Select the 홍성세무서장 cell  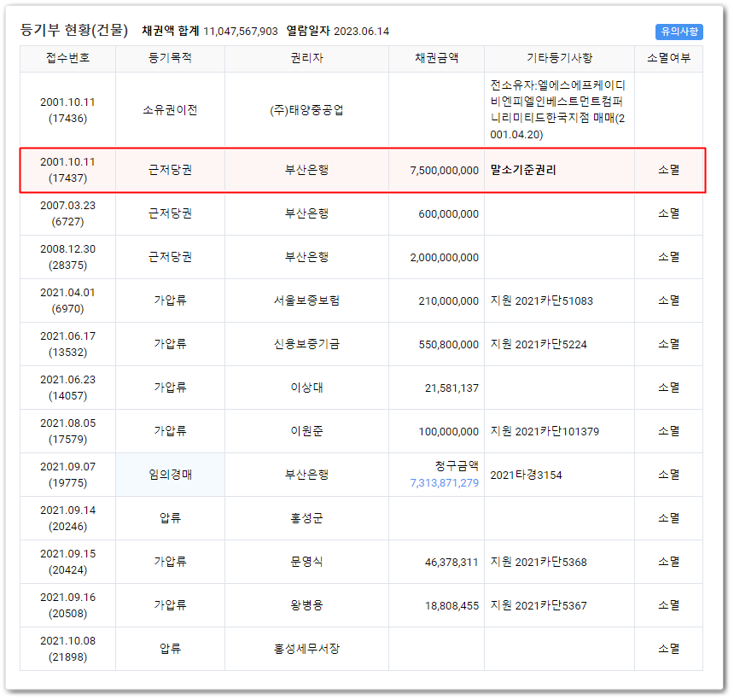[306, 649]
